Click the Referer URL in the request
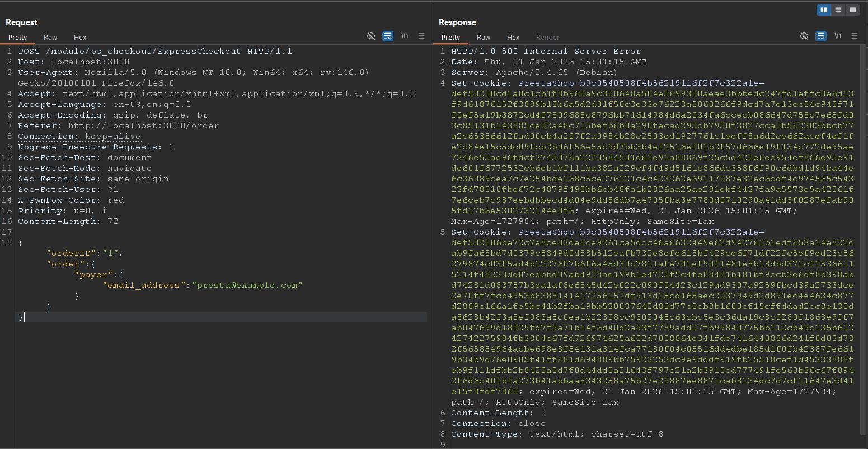The height and width of the screenshot is (449, 868). (143, 126)
